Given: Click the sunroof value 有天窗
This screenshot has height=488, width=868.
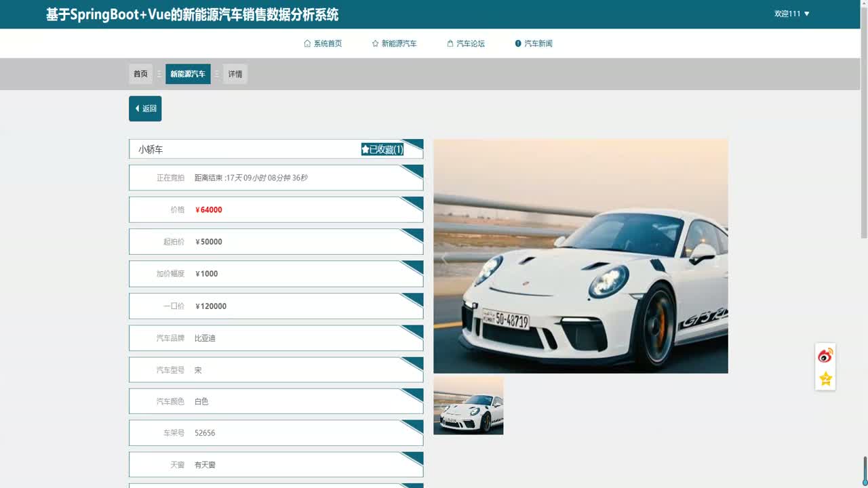Looking at the screenshot, I should (205, 465).
